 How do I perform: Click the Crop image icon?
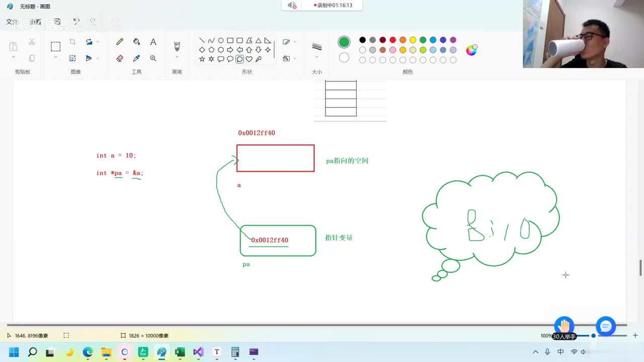coord(72,42)
